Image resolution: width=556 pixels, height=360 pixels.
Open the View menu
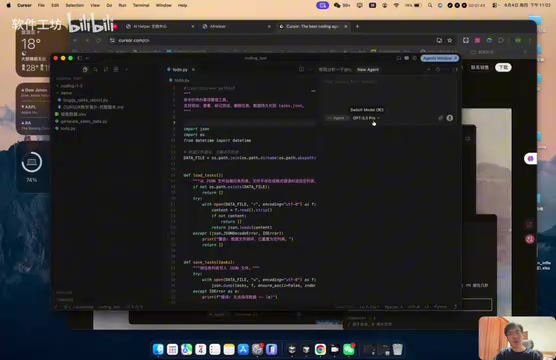(95, 5)
